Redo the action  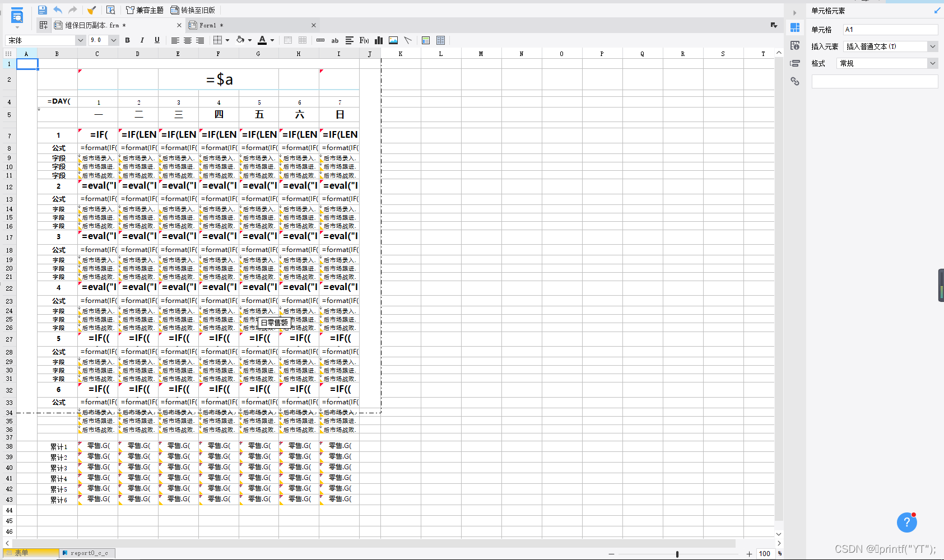(x=72, y=10)
